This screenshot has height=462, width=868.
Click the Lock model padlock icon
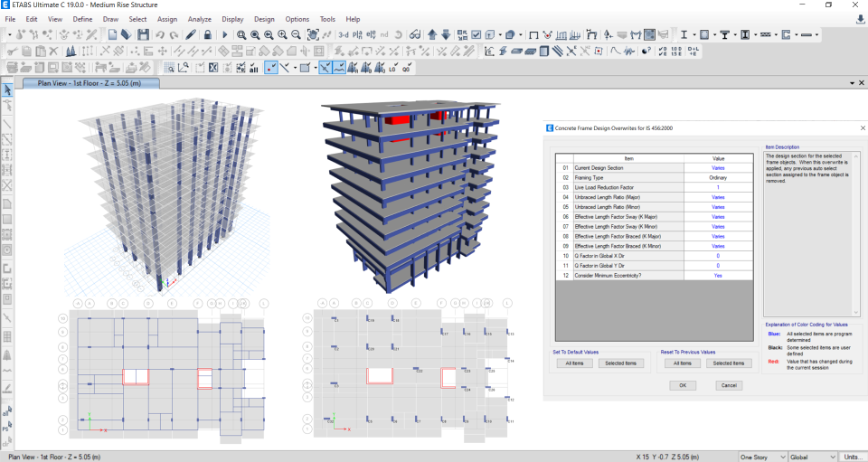click(209, 34)
